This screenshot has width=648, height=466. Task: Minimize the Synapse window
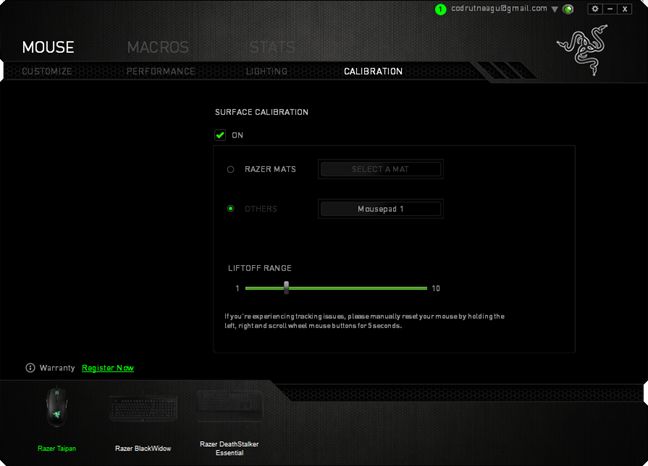coord(610,9)
